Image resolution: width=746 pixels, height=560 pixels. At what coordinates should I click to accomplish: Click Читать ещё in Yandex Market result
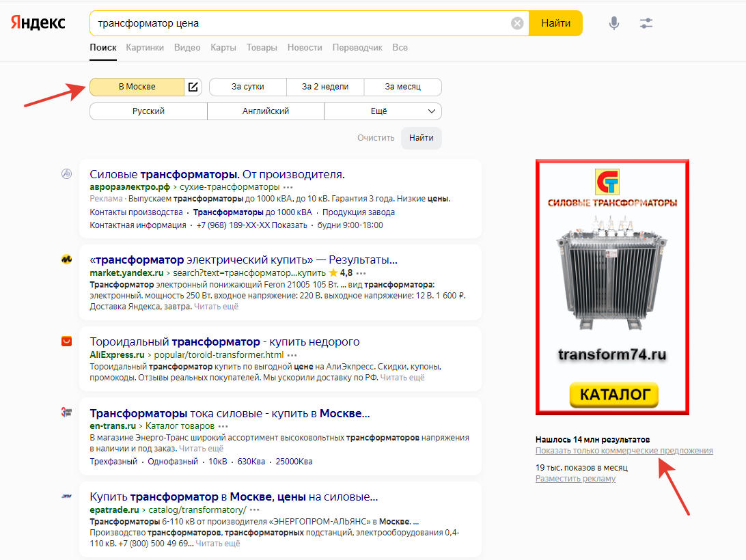point(216,307)
